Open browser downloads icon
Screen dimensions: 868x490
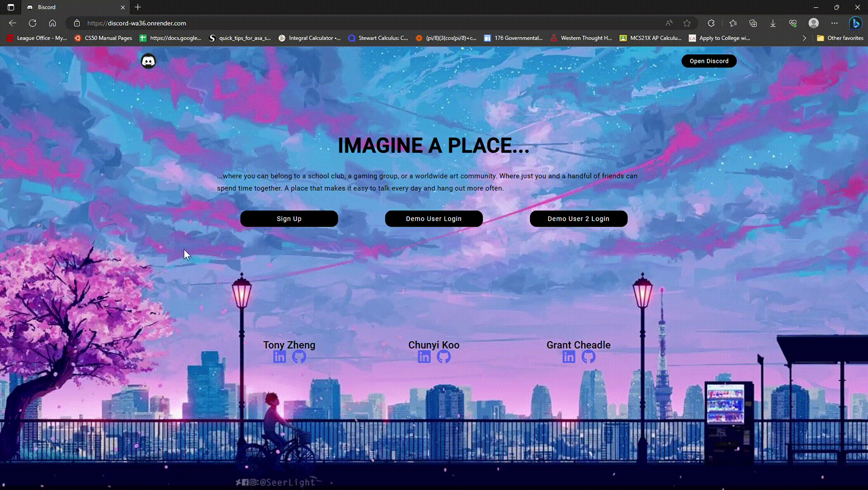[773, 23]
